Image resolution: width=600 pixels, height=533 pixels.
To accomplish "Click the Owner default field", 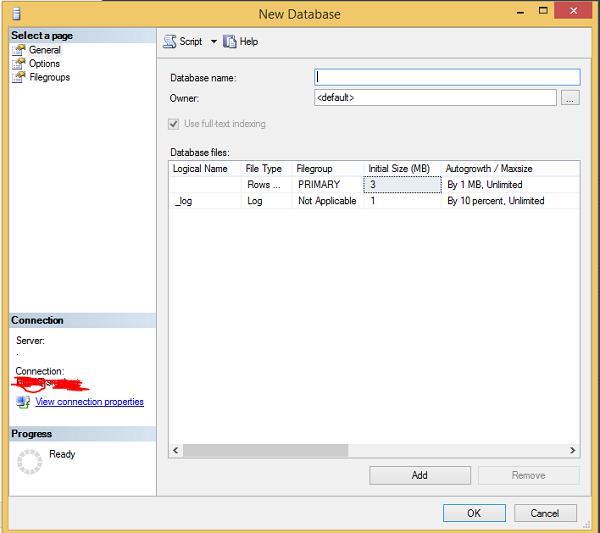I will [435, 98].
